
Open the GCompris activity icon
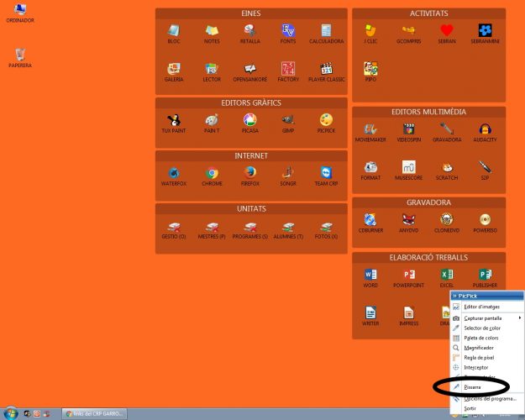pos(408,32)
